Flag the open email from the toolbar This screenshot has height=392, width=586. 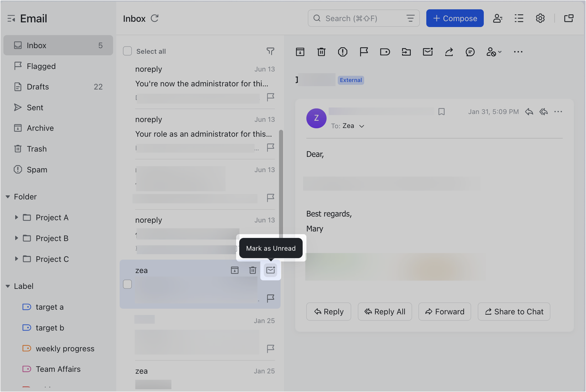tap(364, 52)
